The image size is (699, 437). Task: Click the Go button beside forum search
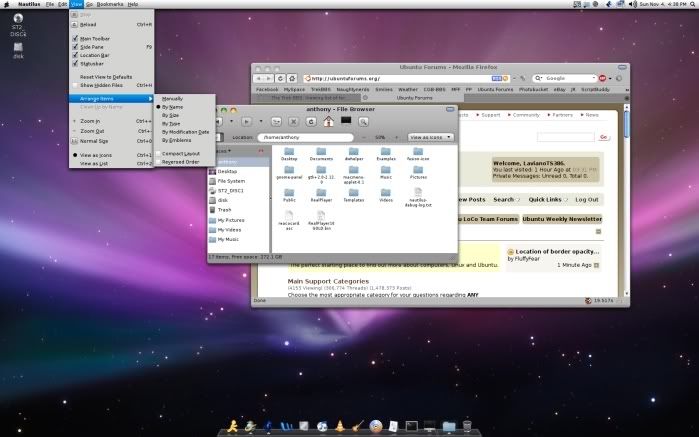click(x=603, y=137)
